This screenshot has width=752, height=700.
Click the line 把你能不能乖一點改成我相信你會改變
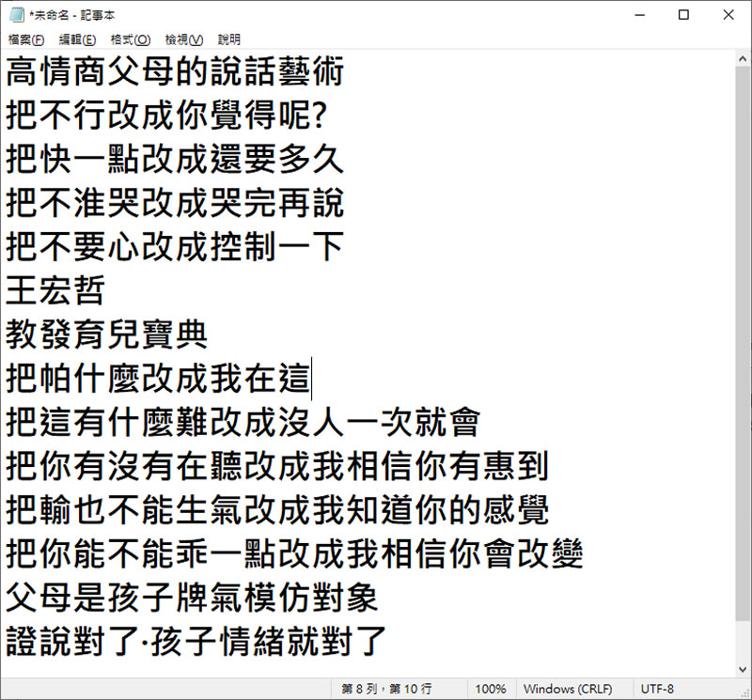click(x=294, y=553)
